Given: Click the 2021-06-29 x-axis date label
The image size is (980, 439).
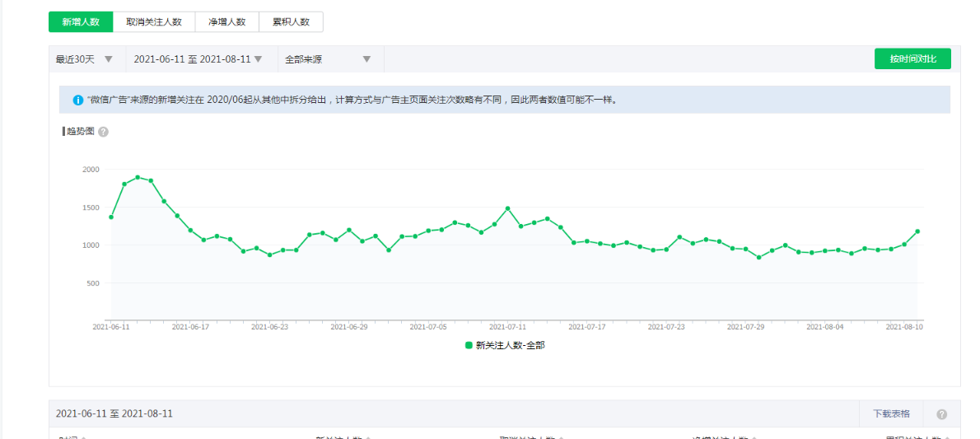Looking at the screenshot, I should [348, 327].
